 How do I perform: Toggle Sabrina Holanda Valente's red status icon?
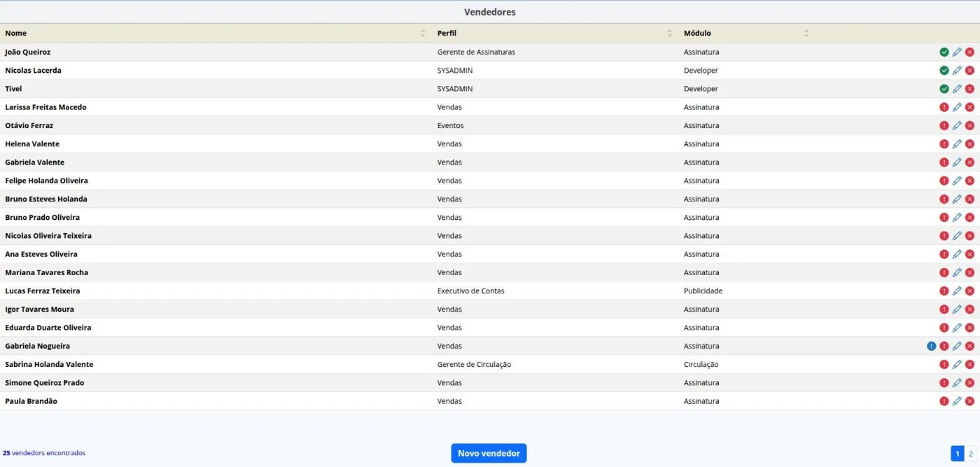pos(944,364)
